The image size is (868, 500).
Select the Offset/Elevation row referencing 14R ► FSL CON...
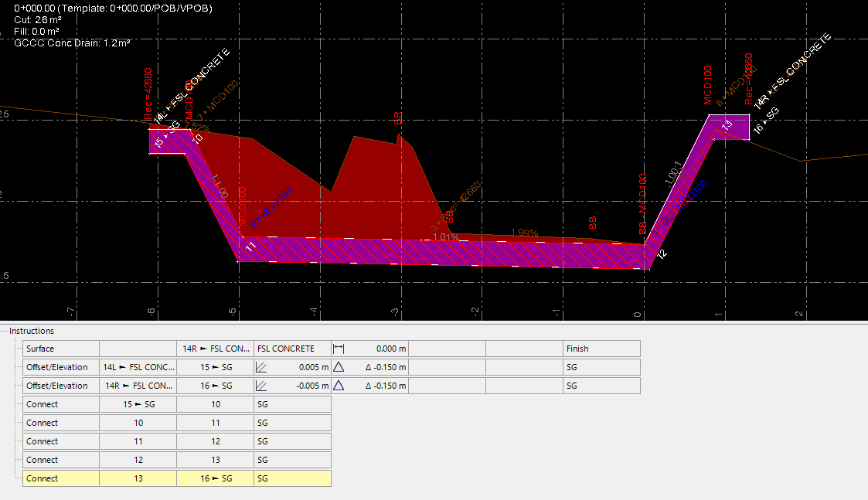pyautogui.click(x=61, y=386)
